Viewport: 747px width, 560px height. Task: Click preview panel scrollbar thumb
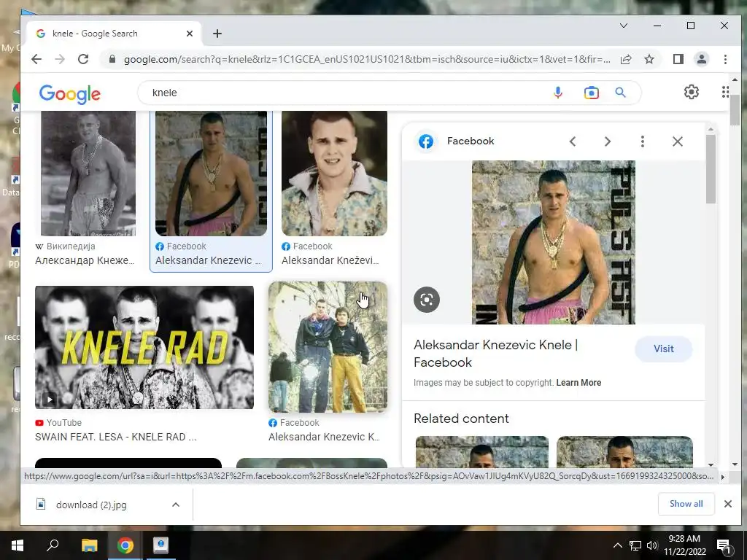(x=711, y=169)
